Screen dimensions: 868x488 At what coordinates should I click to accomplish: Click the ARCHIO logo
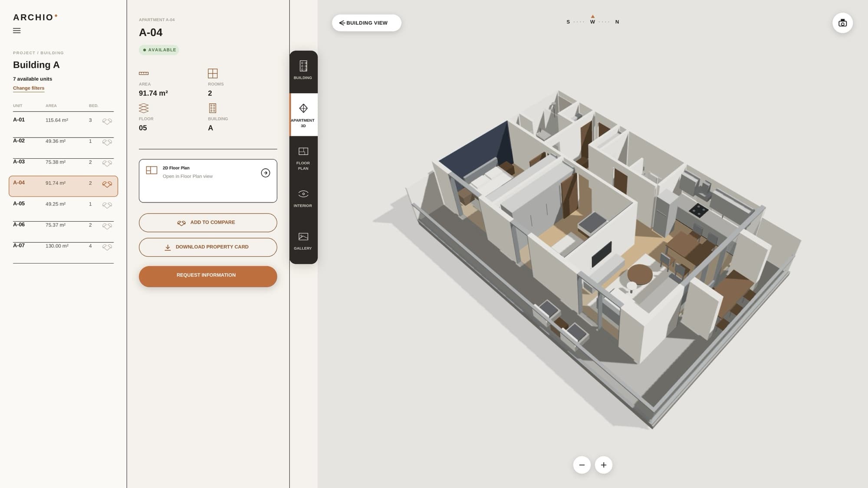click(x=35, y=17)
